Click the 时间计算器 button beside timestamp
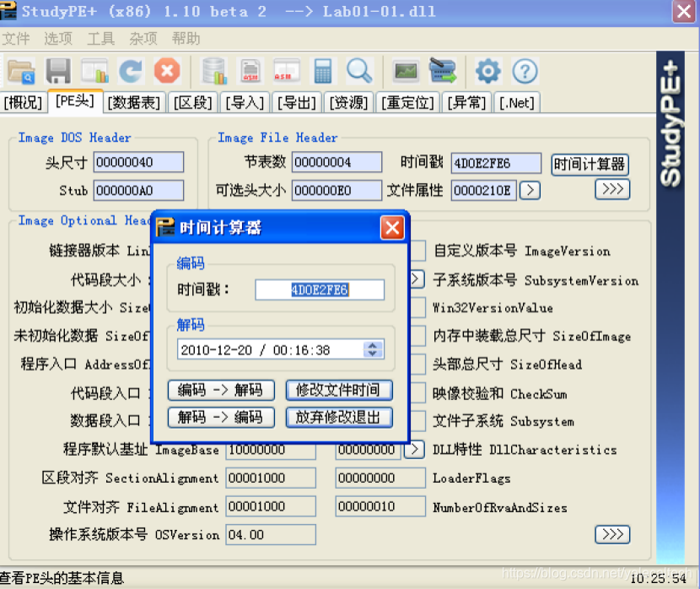The width and height of the screenshot is (700, 589). pos(590,165)
